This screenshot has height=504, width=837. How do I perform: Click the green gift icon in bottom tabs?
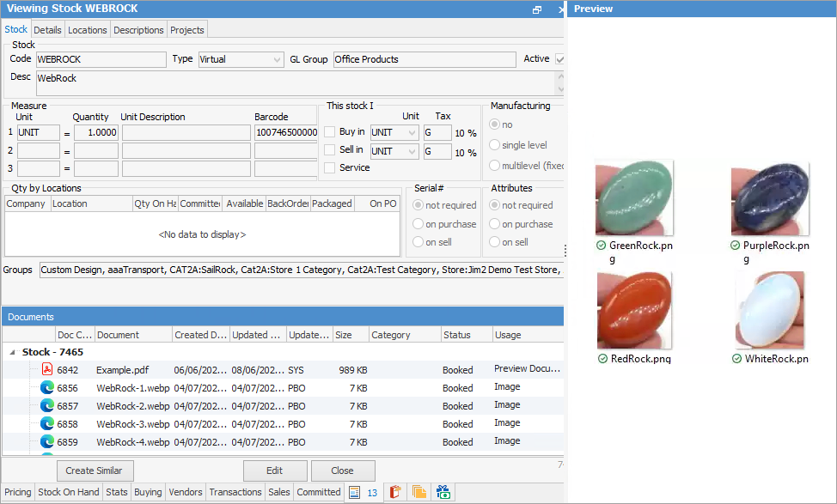[443, 493]
